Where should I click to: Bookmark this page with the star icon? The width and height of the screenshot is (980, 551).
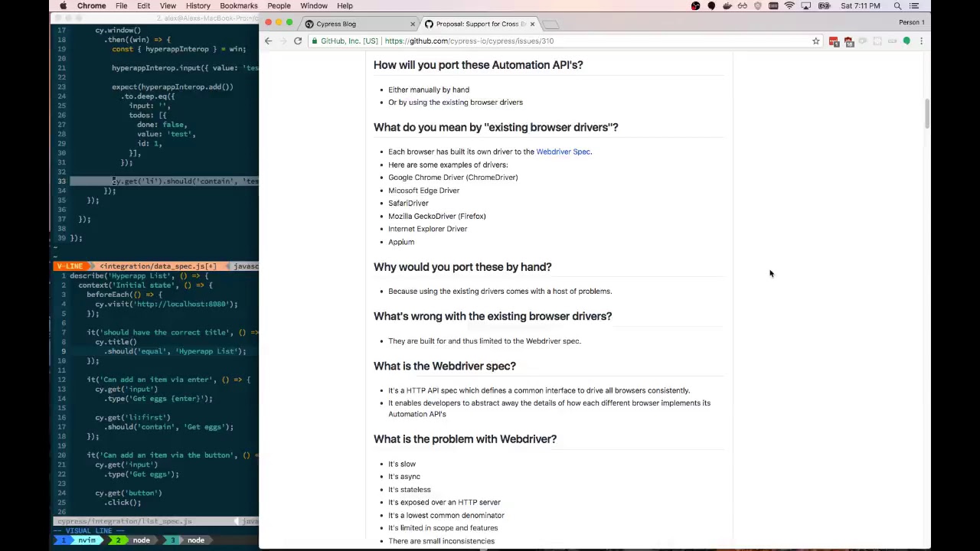pyautogui.click(x=816, y=41)
